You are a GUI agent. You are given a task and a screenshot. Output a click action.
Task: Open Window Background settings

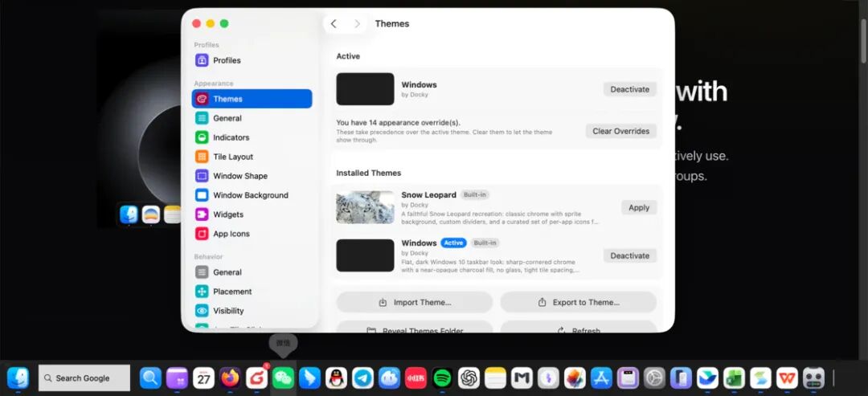(252, 195)
